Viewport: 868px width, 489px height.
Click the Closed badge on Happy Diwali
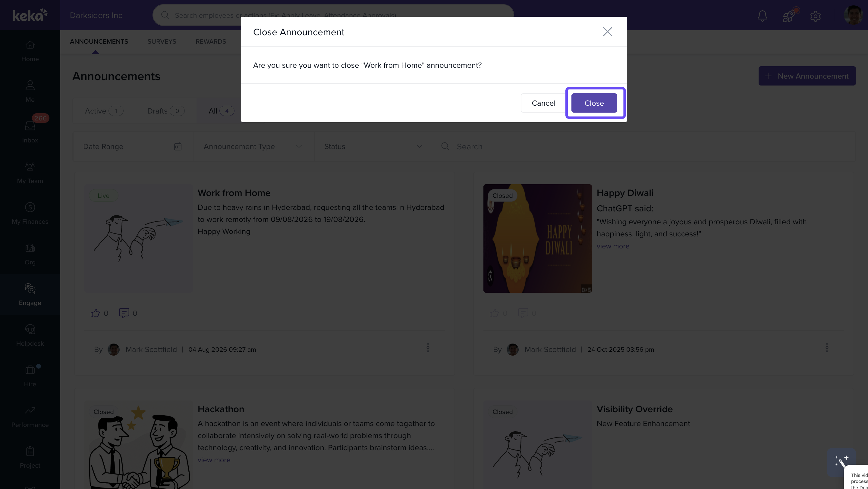click(502, 195)
